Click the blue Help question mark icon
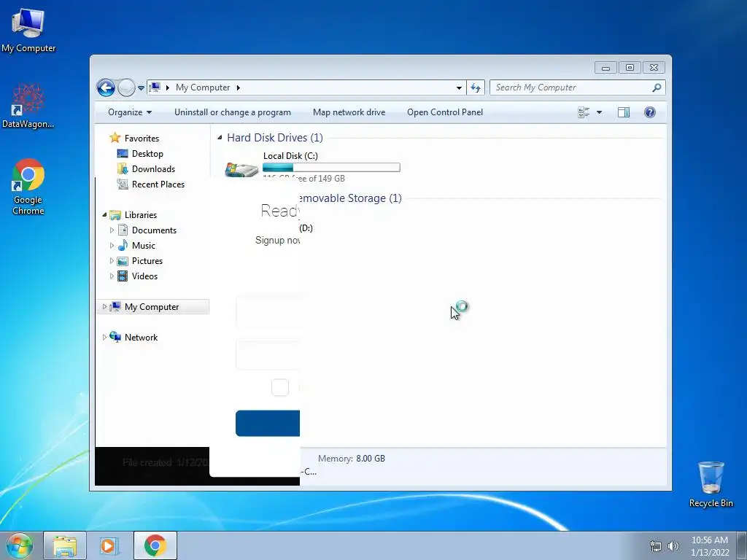Image resolution: width=747 pixels, height=560 pixels. (650, 112)
